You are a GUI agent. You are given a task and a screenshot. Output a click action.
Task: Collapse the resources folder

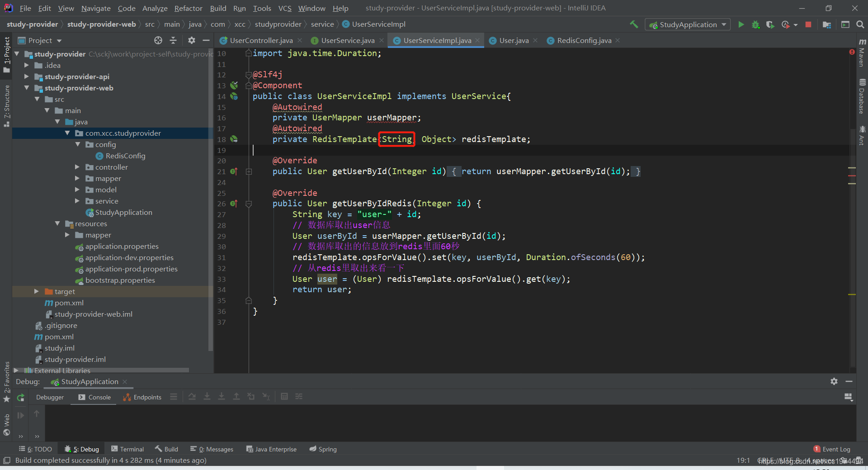(57, 223)
